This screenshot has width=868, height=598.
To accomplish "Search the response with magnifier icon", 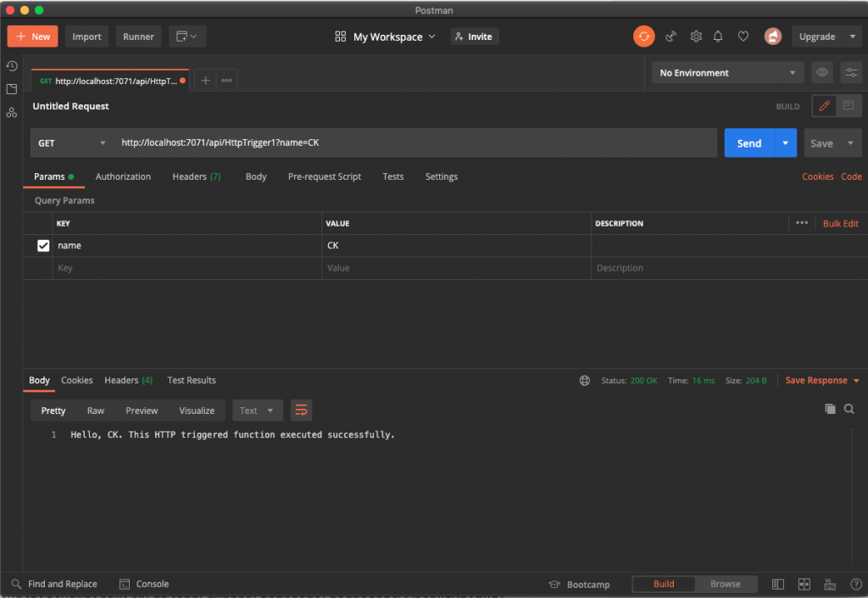I will (x=849, y=409).
